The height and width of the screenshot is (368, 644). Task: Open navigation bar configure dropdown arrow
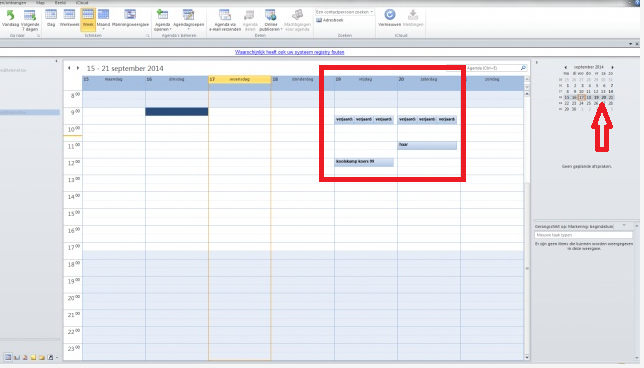tap(57, 358)
